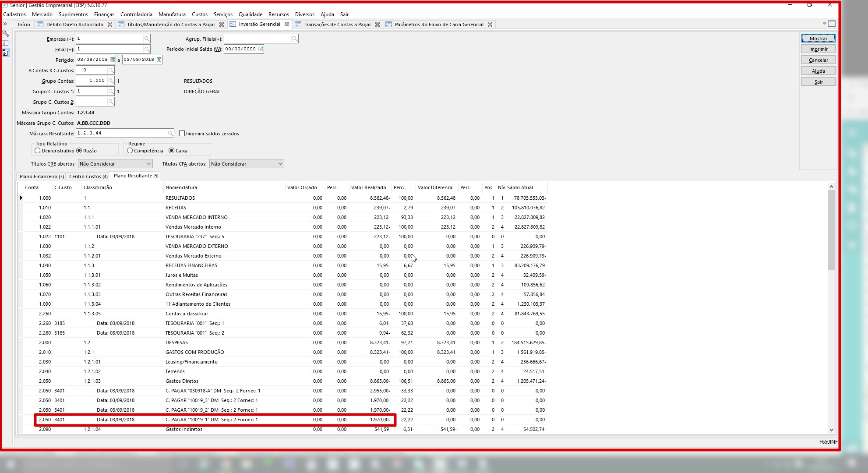Select the Demonstrativo report type radio
The height and width of the screenshot is (473, 868).
[x=38, y=151]
